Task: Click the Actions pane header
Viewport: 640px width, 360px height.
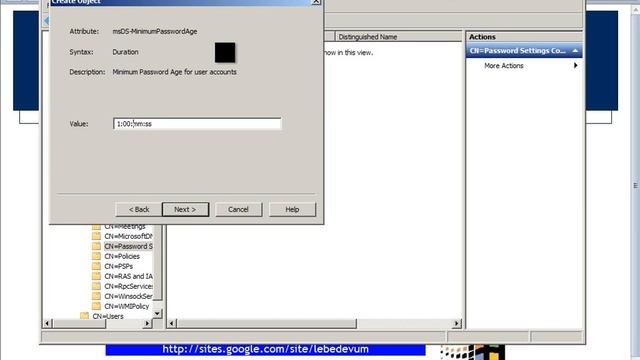Action: click(524, 37)
